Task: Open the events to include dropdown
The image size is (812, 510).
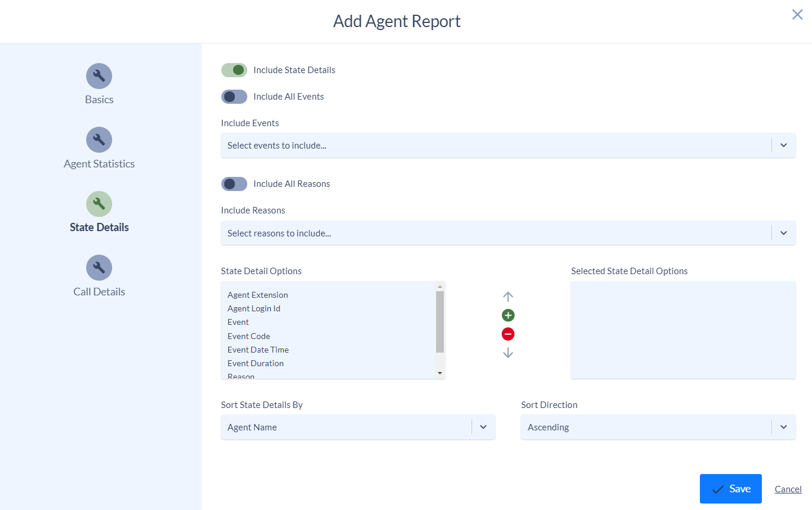Action: [x=784, y=145]
